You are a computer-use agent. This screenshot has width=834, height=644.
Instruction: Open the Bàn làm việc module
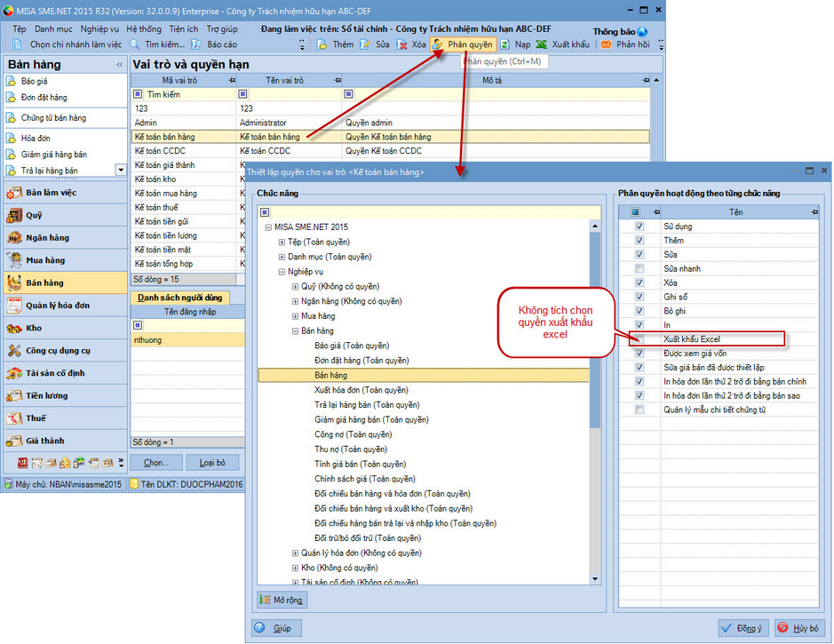coord(65,193)
